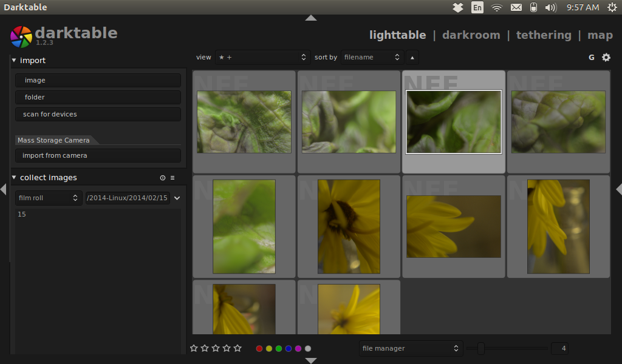Switch to the darkroom view
The width and height of the screenshot is (622, 364).
tap(471, 35)
